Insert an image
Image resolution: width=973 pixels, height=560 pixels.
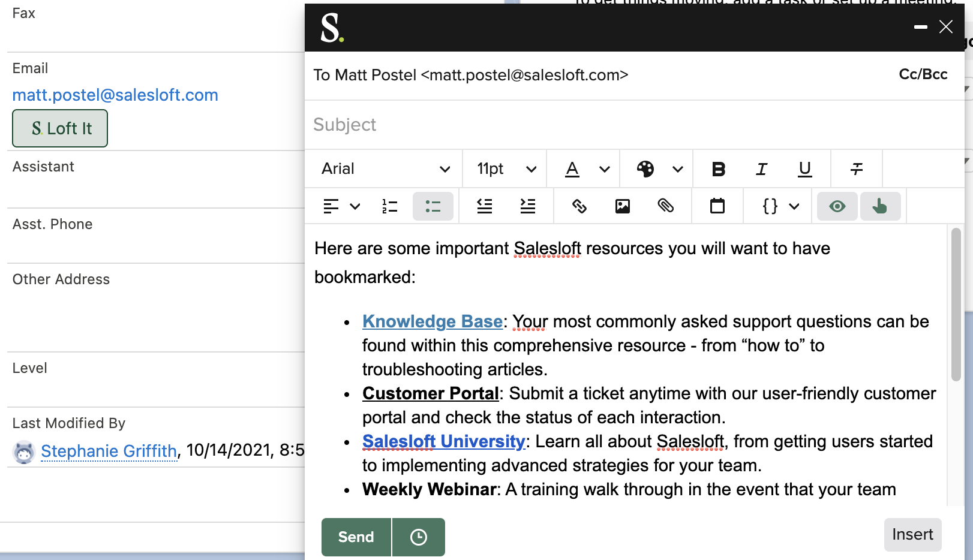tap(623, 206)
